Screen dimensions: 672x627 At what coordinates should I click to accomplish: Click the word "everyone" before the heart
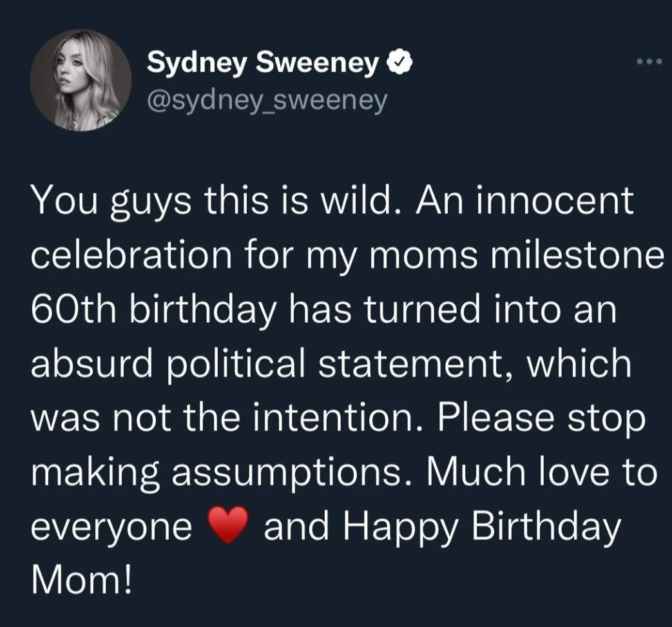[111, 528]
